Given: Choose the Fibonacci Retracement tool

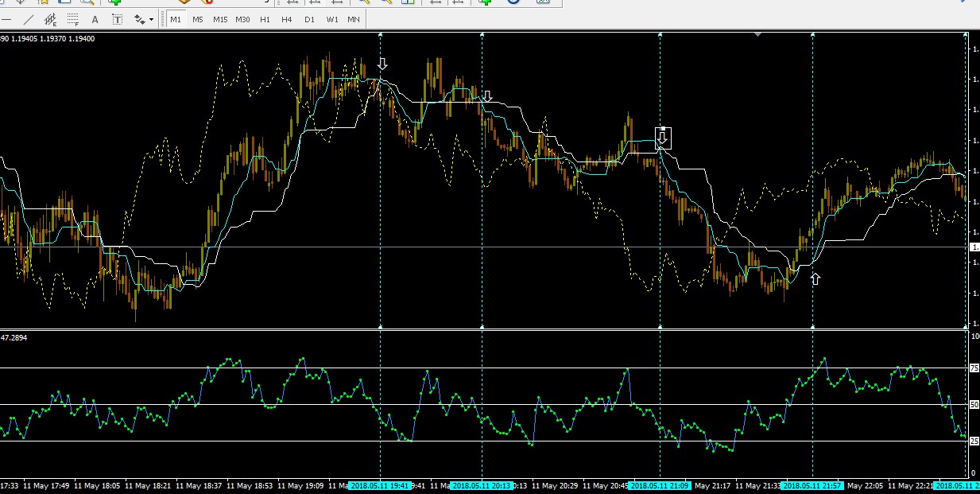Looking at the screenshot, I should coord(73,19).
